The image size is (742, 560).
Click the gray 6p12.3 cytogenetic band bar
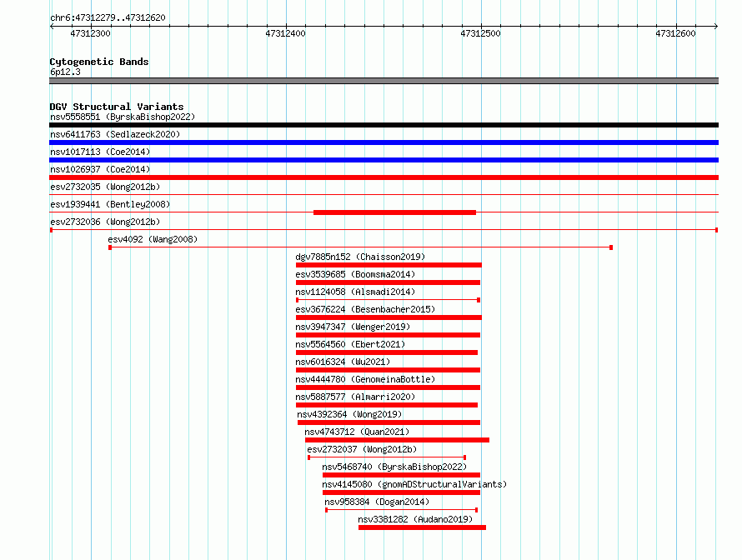[x=384, y=81]
